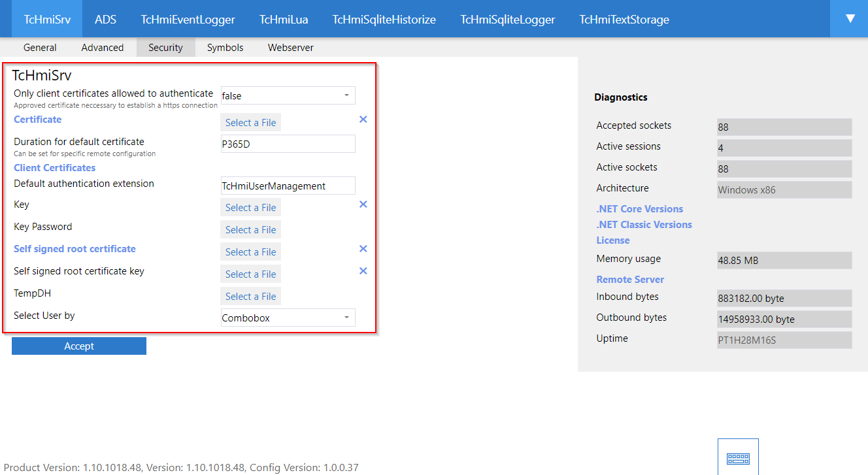Select a file for Self signed root certificate key
This screenshot has height=475, width=868.
pyautogui.click(x=251, y=274)
